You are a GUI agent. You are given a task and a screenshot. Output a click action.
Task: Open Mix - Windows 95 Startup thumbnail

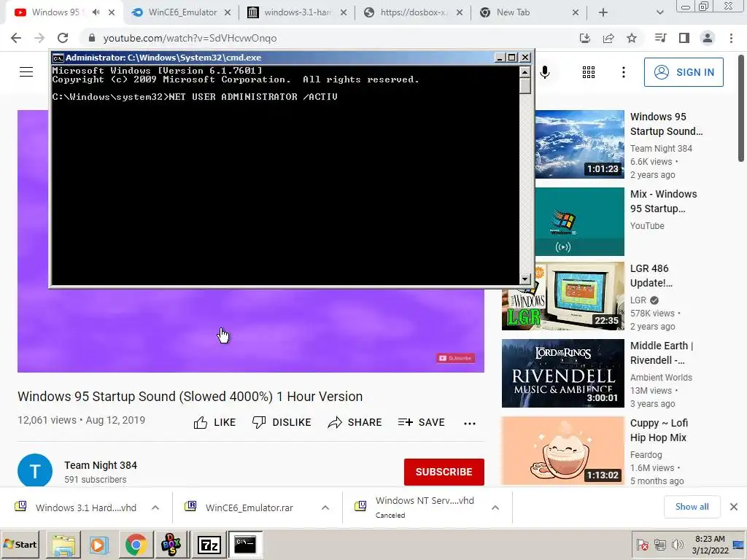(579, 222)
